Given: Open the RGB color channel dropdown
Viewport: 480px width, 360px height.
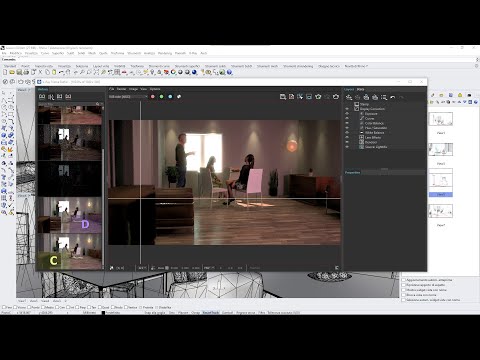Looking at the screenshot, I should click(x=128, y=97).
